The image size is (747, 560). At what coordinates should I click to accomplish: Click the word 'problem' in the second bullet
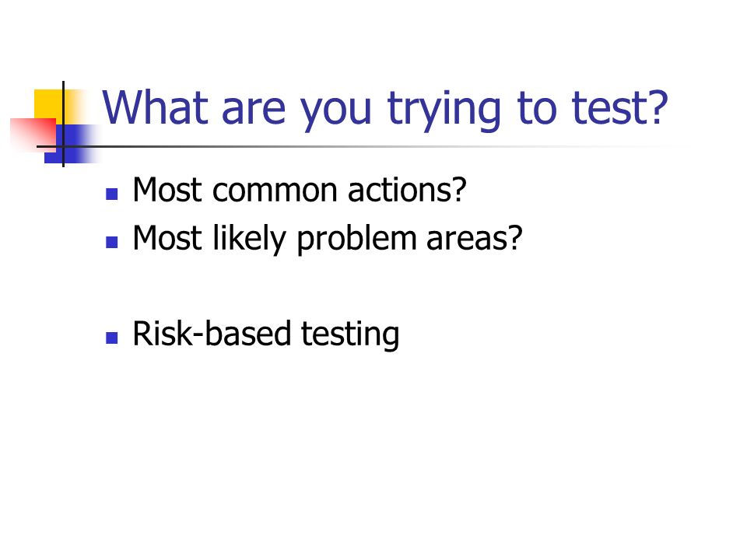tap(356, 239)
